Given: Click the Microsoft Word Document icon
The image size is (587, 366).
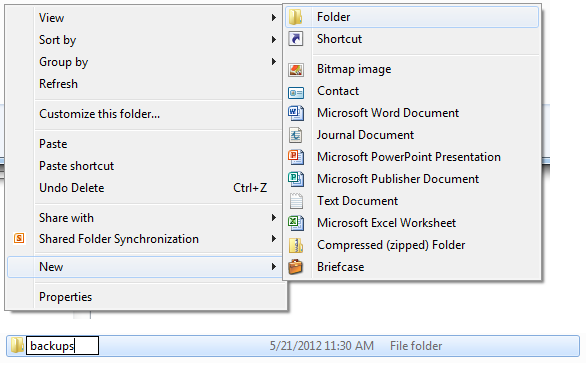Looking at the screenshot, I should [296, 113].
